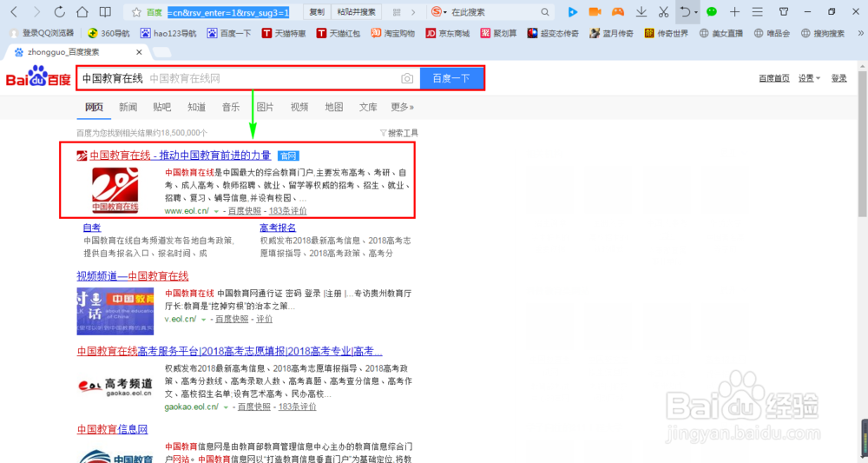The image size is (868, 463).
Task: Switch to the 文库 tab
Action: (368, 107)
